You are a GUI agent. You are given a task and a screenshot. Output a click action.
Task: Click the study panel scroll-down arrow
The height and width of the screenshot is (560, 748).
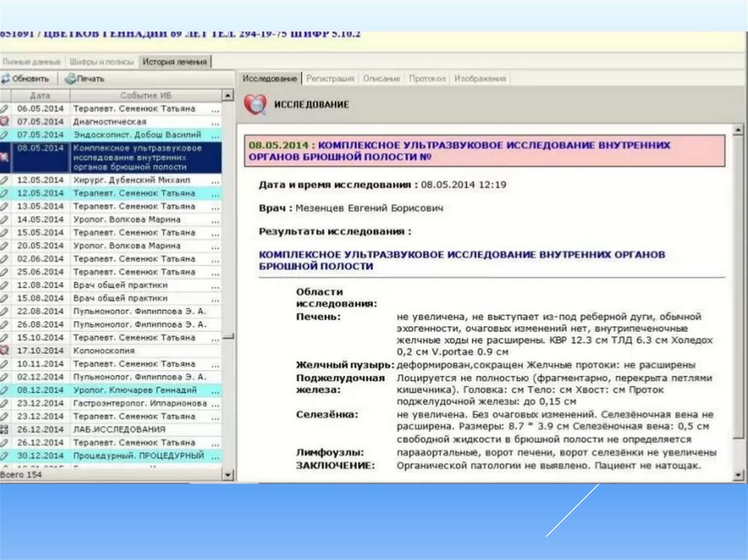[738, 475]
